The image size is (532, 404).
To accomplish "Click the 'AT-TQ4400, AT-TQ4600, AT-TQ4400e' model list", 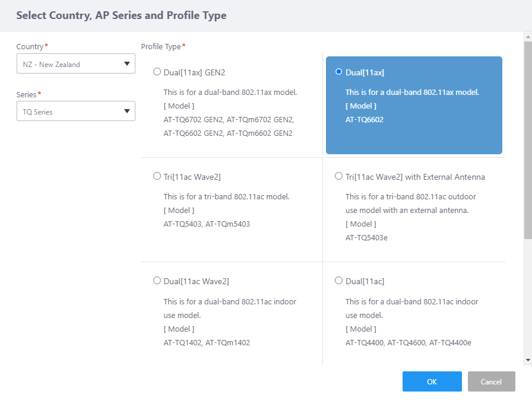I will click(x=408, y=343).
